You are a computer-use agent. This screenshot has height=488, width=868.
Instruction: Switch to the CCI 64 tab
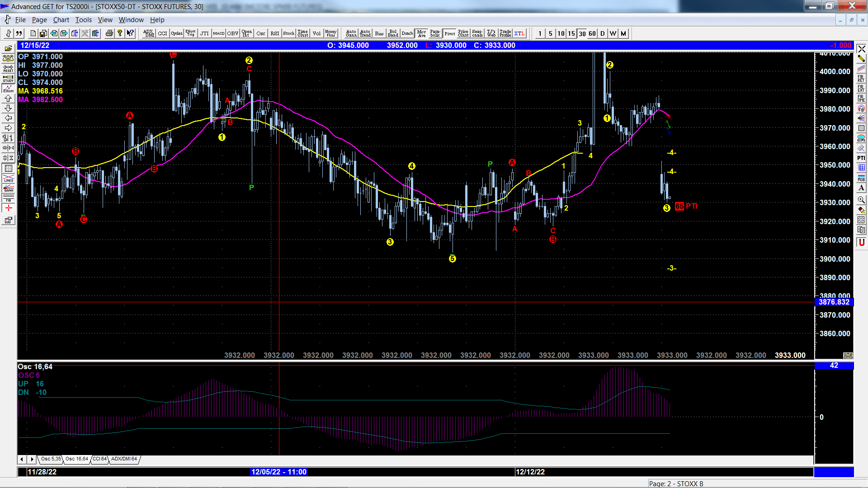[99, 459]
